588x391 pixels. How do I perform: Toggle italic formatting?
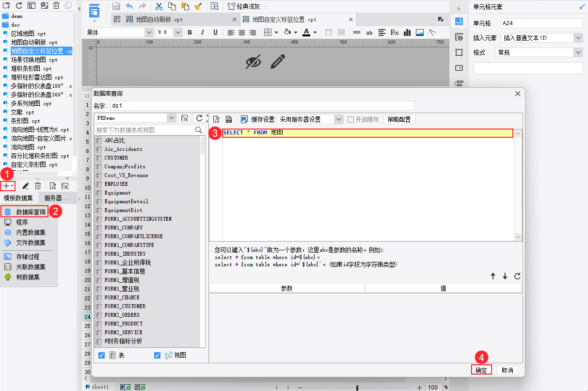[x=203, y=33]
